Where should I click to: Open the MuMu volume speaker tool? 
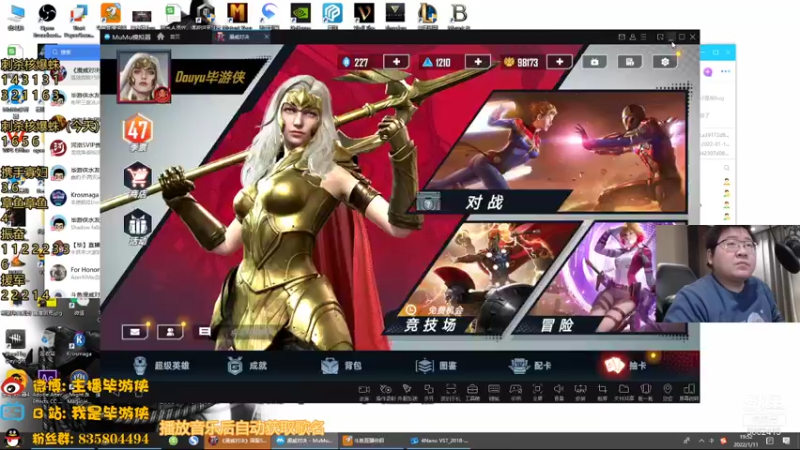tap(559, 392)
